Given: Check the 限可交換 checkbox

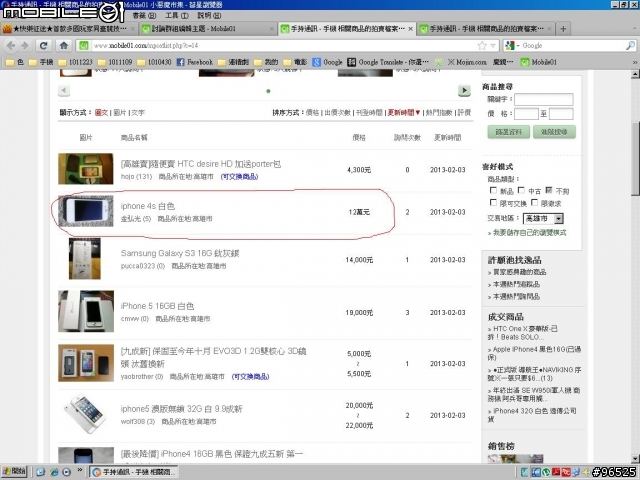Looking at the screenshot, I should pos(493,202).
